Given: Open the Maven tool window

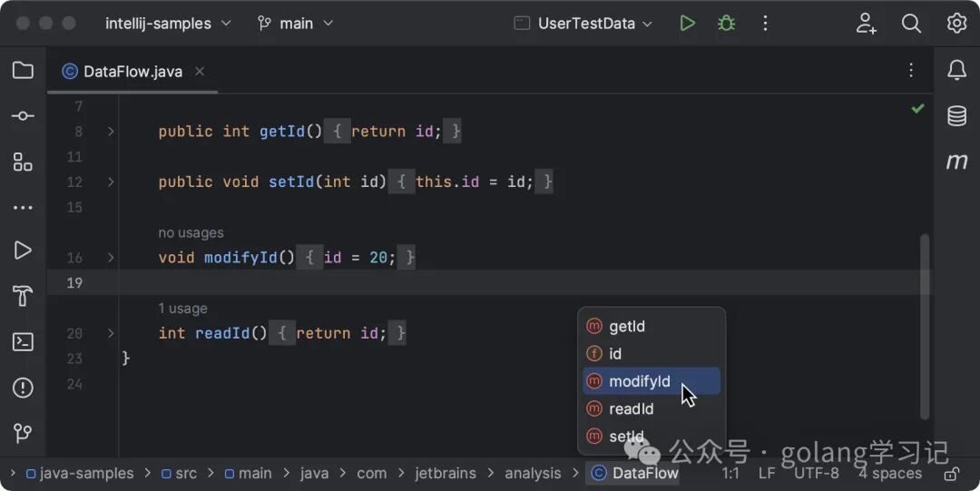Looking at the screenshot, I should pyautogui.click(x=957, y=162).
